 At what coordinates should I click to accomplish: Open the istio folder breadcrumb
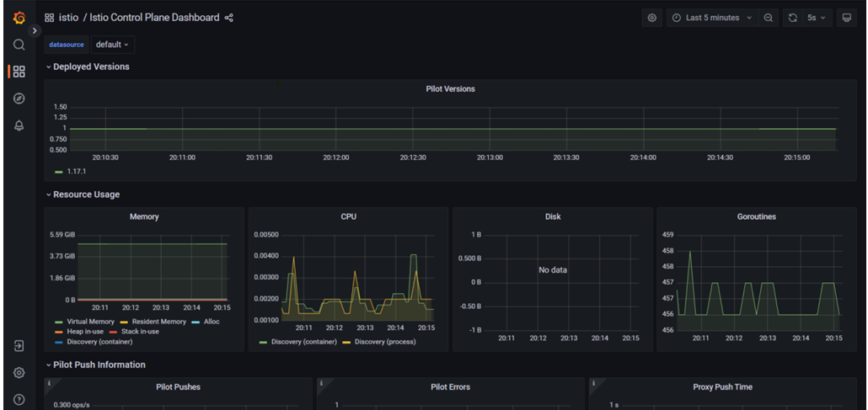pos(68,18)
